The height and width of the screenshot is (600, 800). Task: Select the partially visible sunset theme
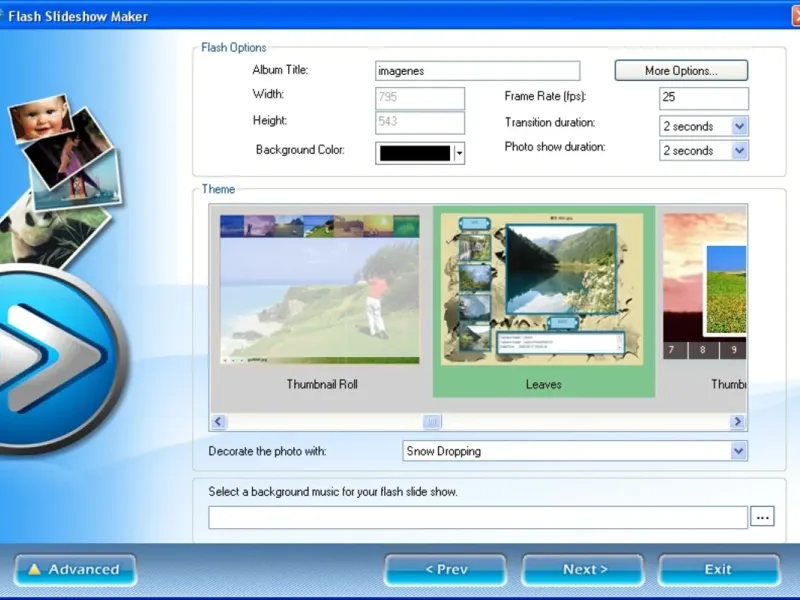pyautogui.click(x=705, y=286)
